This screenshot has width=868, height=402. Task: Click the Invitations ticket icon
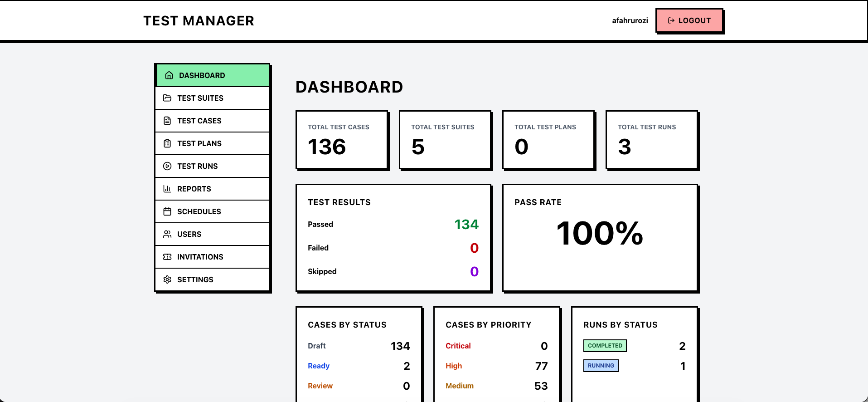point(167,257)
